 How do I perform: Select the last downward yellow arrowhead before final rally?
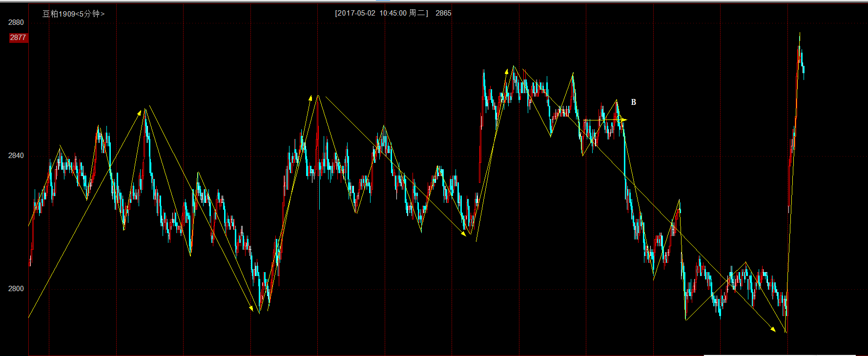(773, 329)
